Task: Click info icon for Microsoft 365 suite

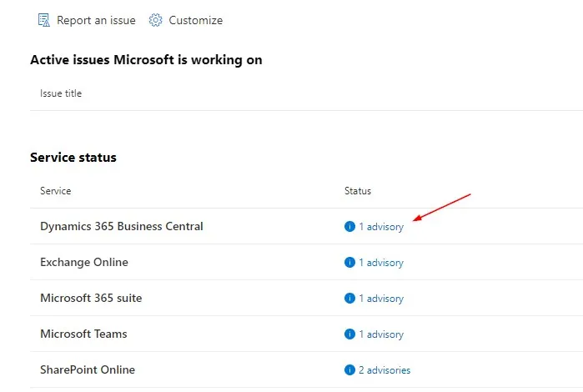Action: (349, 298)
